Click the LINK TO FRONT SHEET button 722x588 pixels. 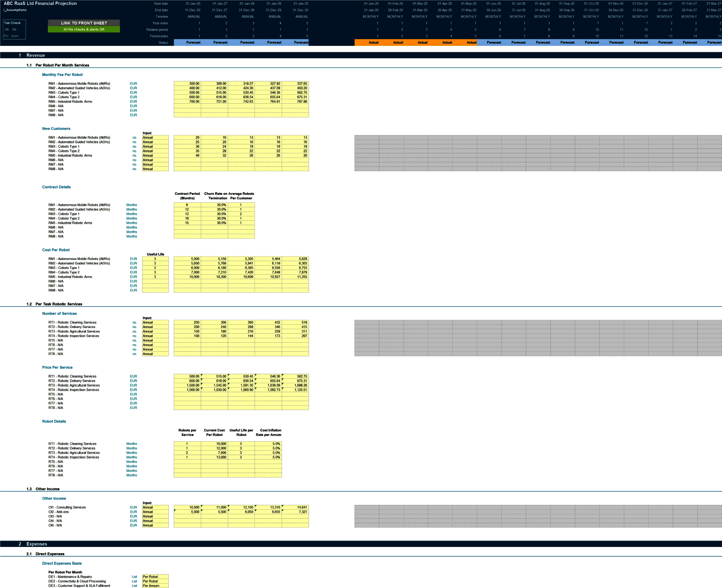click(83, 23)
